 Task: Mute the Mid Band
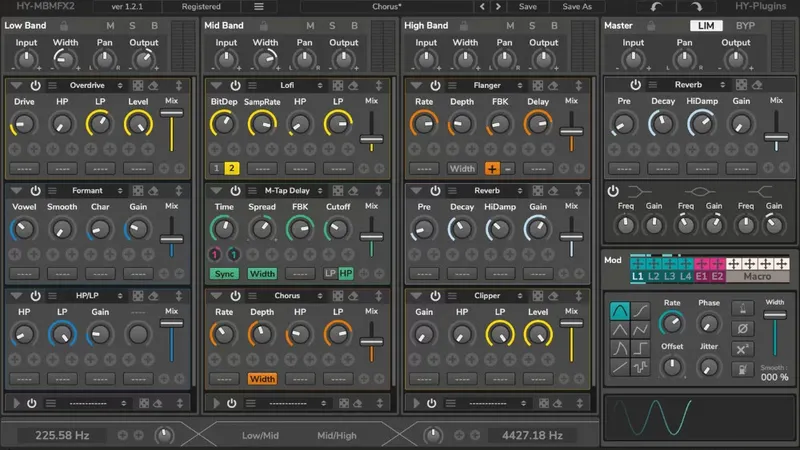coord(310,24)
